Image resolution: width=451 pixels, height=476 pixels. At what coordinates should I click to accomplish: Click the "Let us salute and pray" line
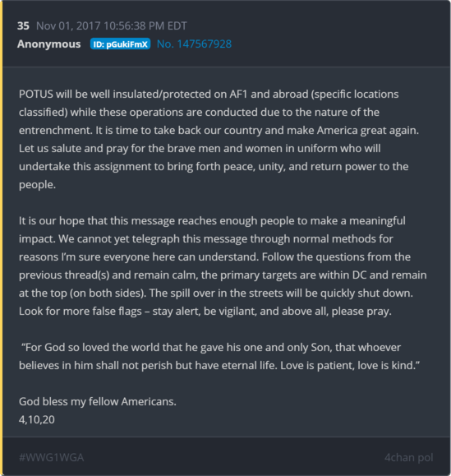tap(200, 149)
